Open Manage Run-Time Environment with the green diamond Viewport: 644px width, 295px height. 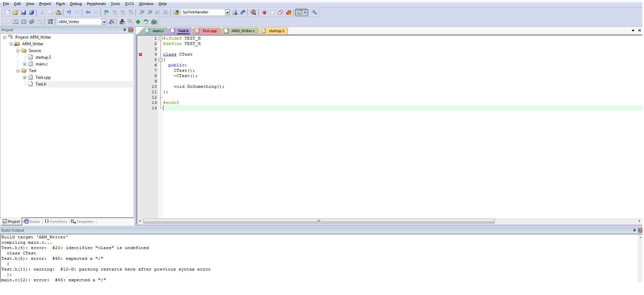(x=138, y=22)
